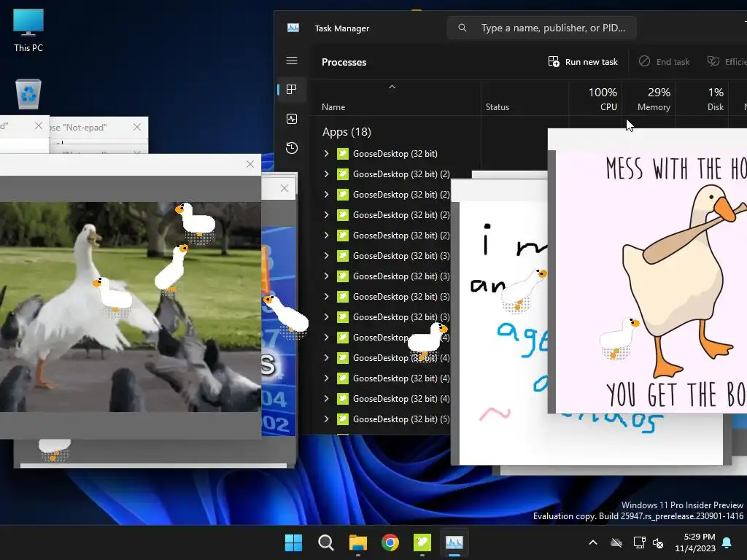Open taskbar Search
This screenshot has width=747, height=560.
[x=326, y=542]
